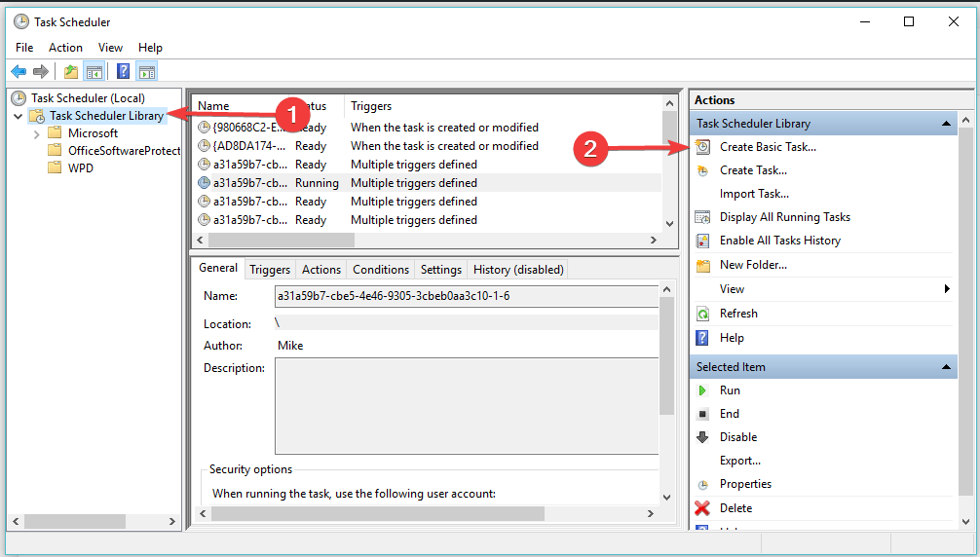
Task: Click the green Refresh icon
Action: pyautogui.click(x=703, y=314)
